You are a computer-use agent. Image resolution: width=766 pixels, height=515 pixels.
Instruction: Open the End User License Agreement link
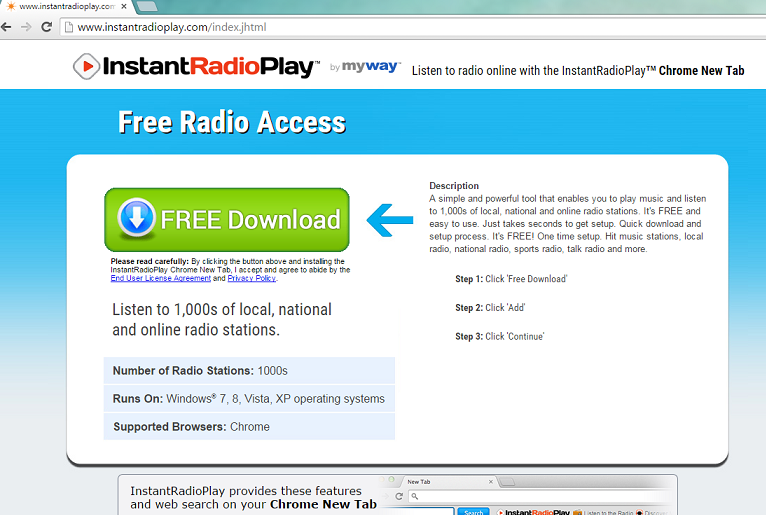click(160, 278)
